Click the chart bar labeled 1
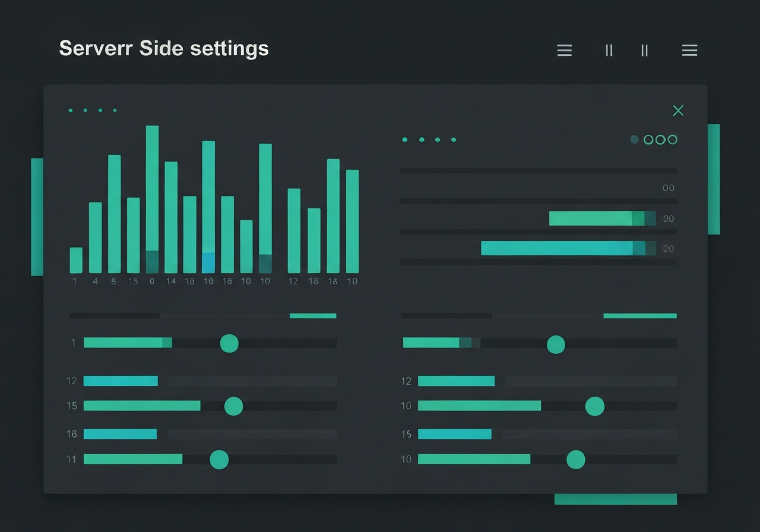 point(76,260)
